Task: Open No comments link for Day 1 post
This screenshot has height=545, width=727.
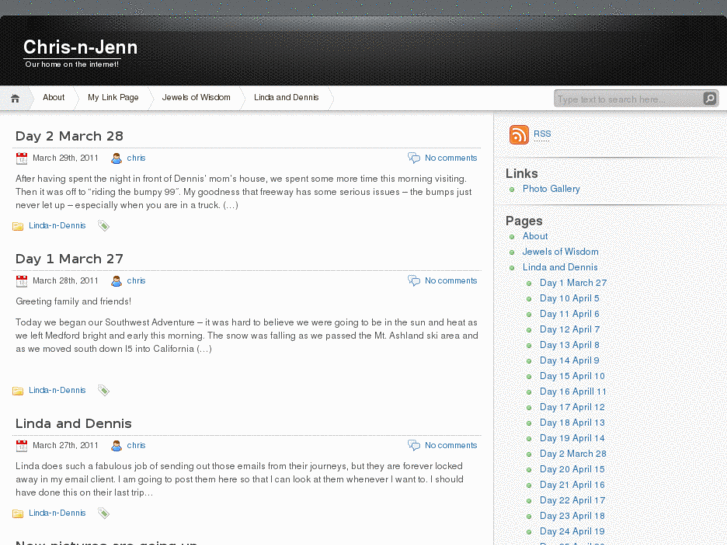Action: [x=451, y=281]
